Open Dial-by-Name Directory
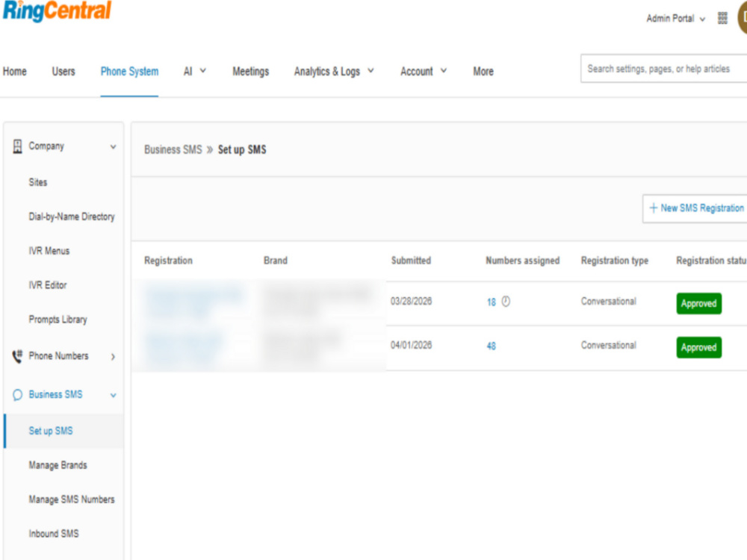The image size is (747, 560). point(72,217)
